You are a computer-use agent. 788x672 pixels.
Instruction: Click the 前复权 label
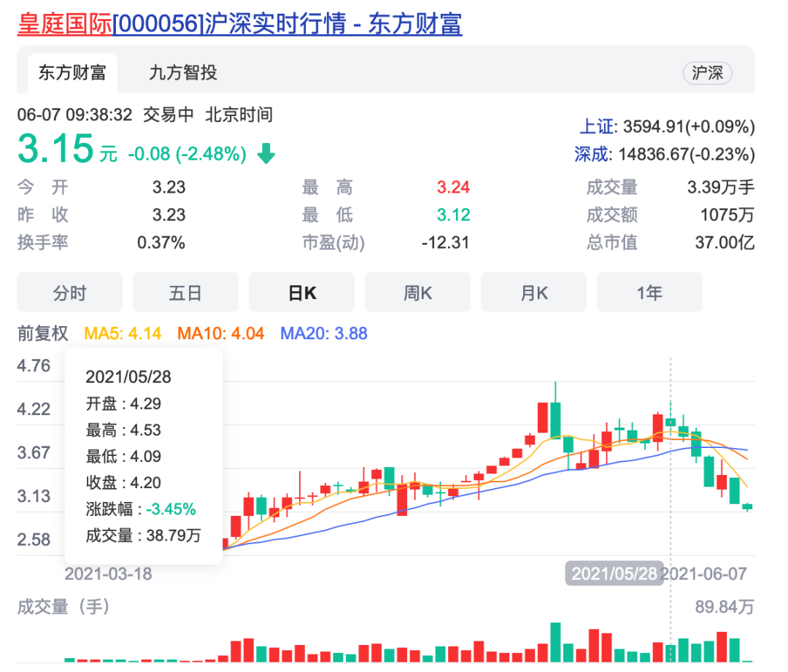(43, 333)
